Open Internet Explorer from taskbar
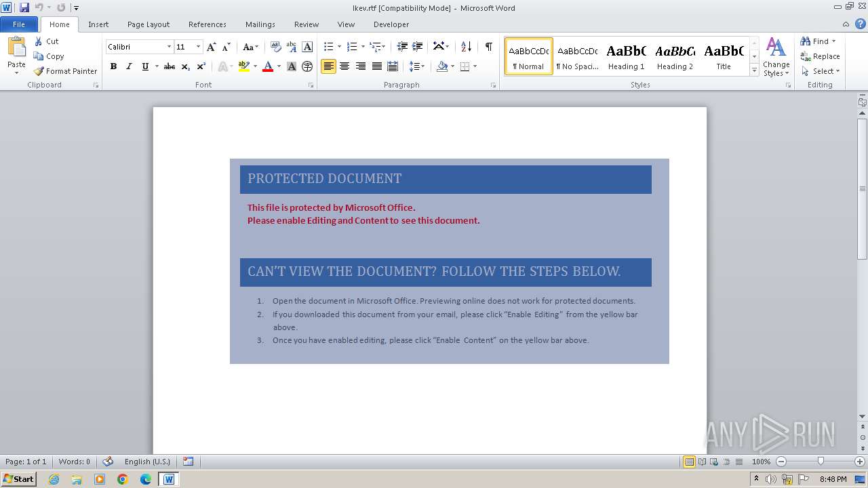Image resolution: width=868 pixels, height=488 pixels. click(x=54, y=479)
